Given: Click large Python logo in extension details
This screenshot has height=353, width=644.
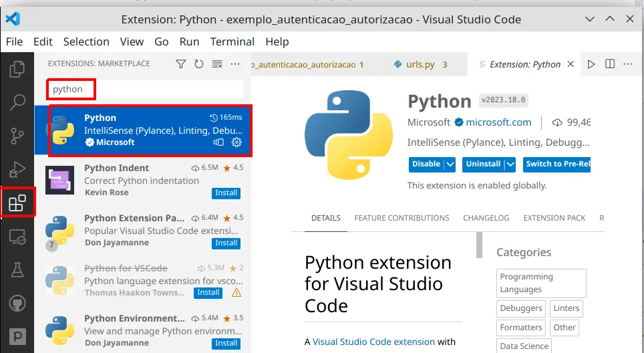Looking at the screenshot, I should pyautogui.click(x=348, y=135).
